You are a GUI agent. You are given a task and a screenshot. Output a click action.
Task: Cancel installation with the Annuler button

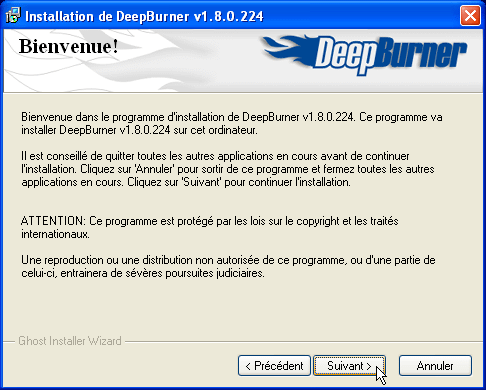click(435, 366)
